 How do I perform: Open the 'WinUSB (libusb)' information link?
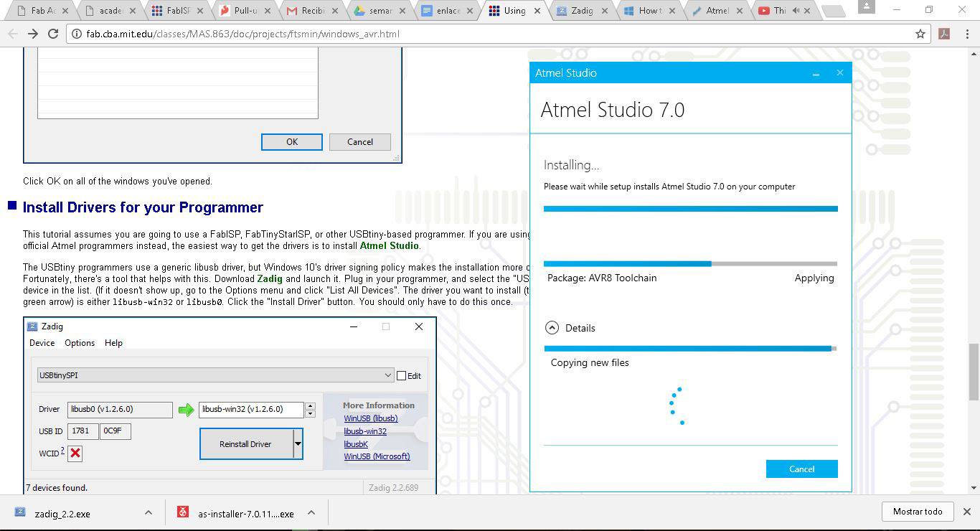tap(370, 418)
